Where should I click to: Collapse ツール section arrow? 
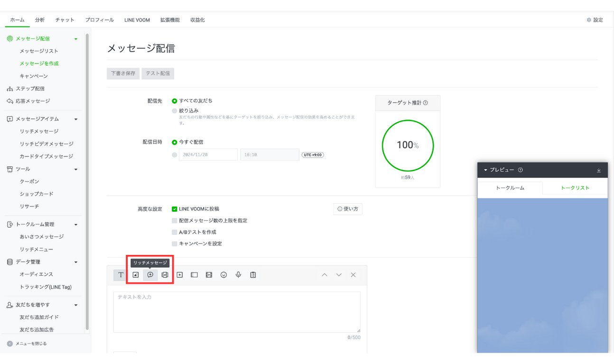(x=76, y=169)
